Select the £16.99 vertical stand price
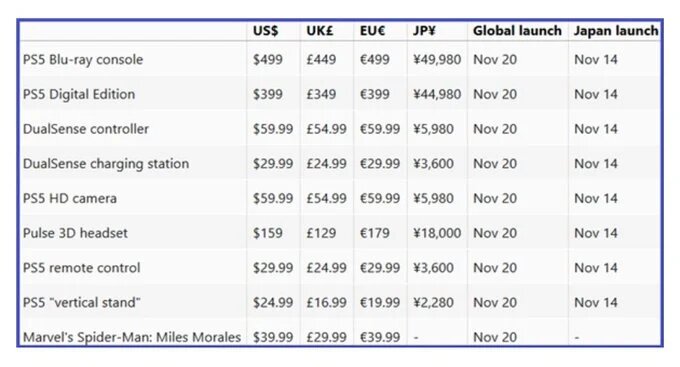The image size is (680, 367). coord(327,302)
